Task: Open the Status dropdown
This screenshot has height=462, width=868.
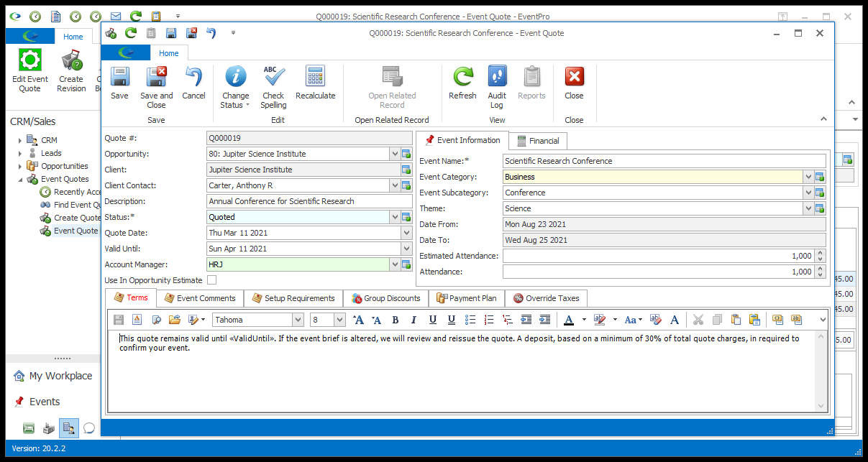Action: point(395,217)
